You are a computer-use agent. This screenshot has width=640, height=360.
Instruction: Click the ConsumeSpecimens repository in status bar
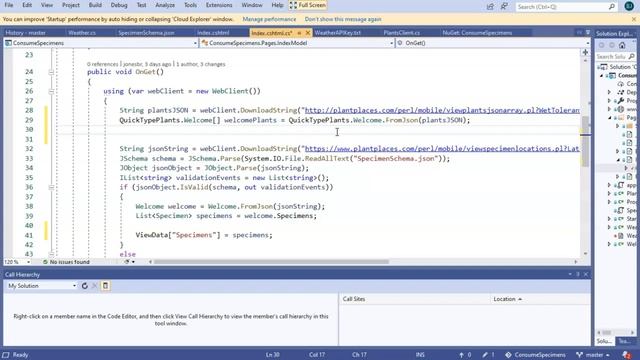pos(535,355)
